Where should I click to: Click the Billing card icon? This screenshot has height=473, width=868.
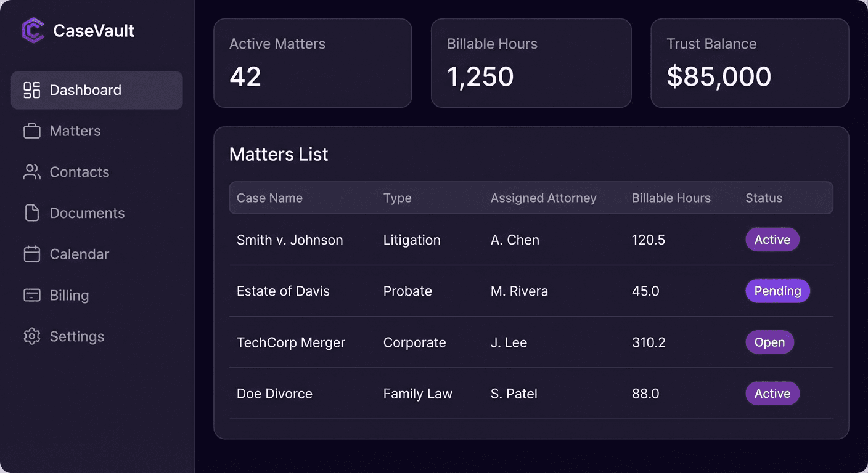[x=31, y=295]
